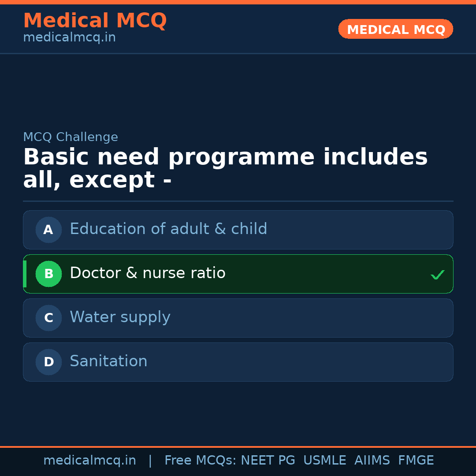Click medicalmcq.in under the header logo
476x476 pixels.
69,37
